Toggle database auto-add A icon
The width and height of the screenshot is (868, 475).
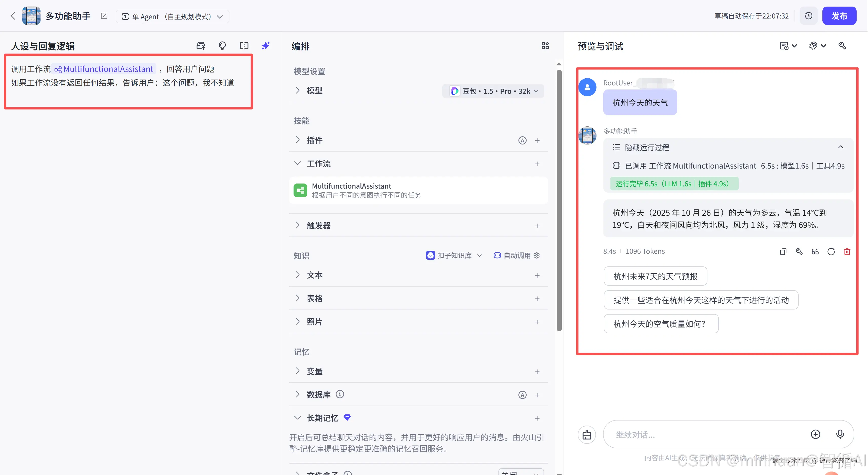tap(522, 395)
